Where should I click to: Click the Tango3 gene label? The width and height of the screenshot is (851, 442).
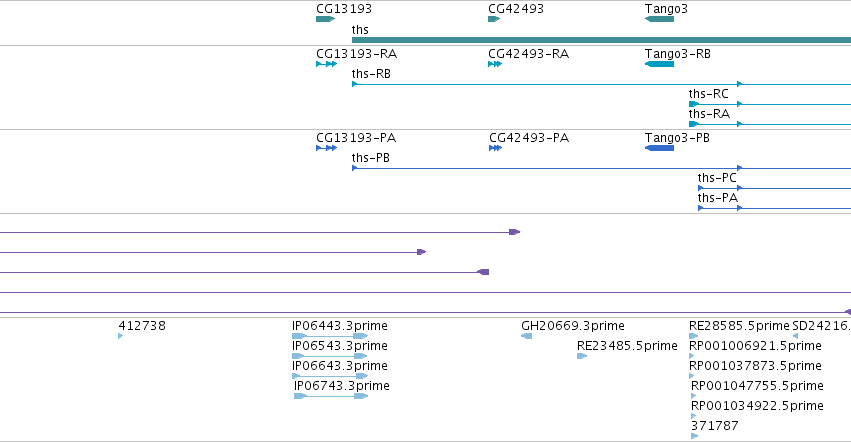[x=666, y=9]
